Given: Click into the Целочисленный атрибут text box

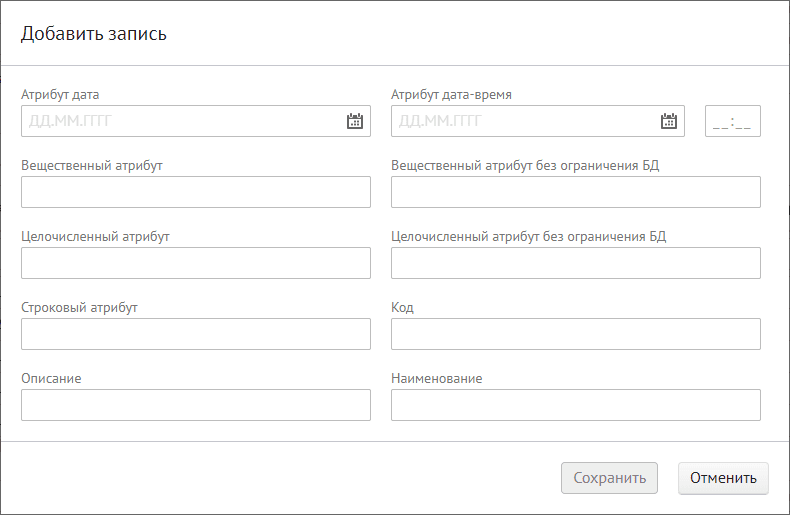Looking at the screenshot, I should pos(195,263).
